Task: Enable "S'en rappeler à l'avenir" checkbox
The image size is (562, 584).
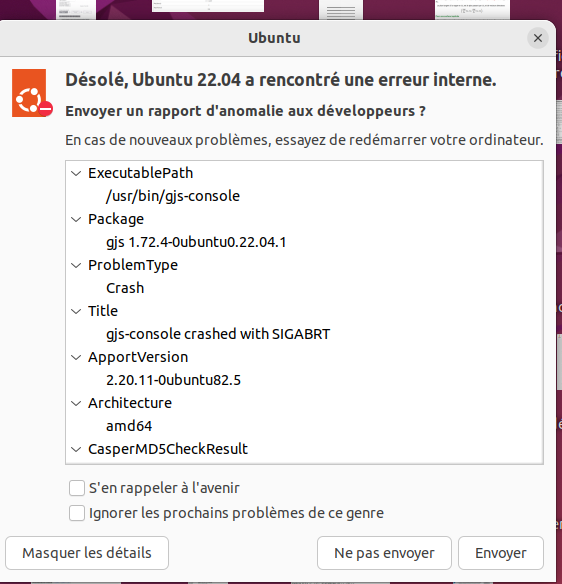Action: tap(77, 488)
